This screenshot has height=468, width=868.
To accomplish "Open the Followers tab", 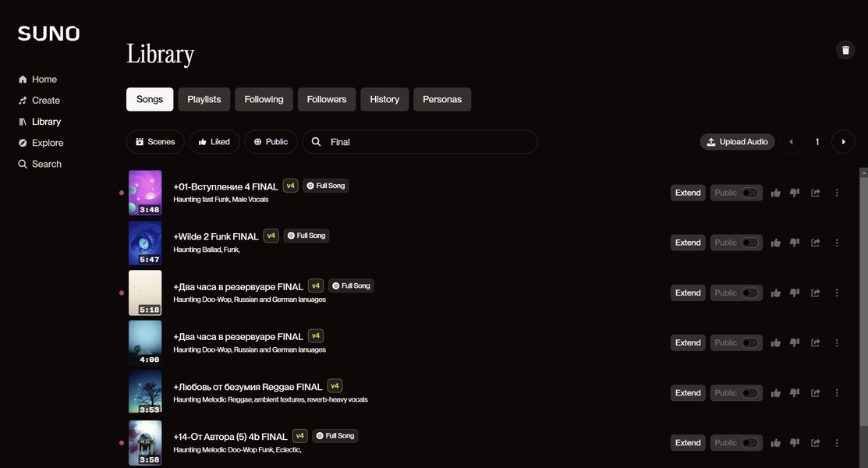I will 327,99.
